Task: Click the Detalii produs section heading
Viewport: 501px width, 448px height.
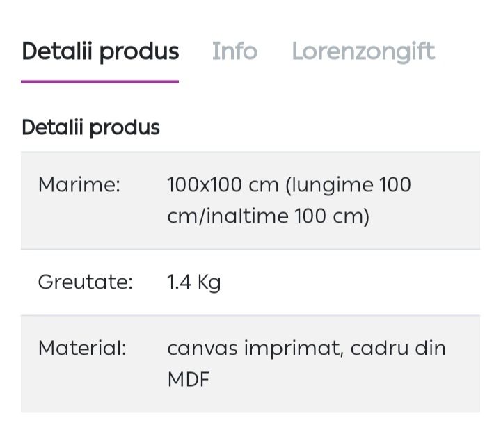Action: (90, 128)
